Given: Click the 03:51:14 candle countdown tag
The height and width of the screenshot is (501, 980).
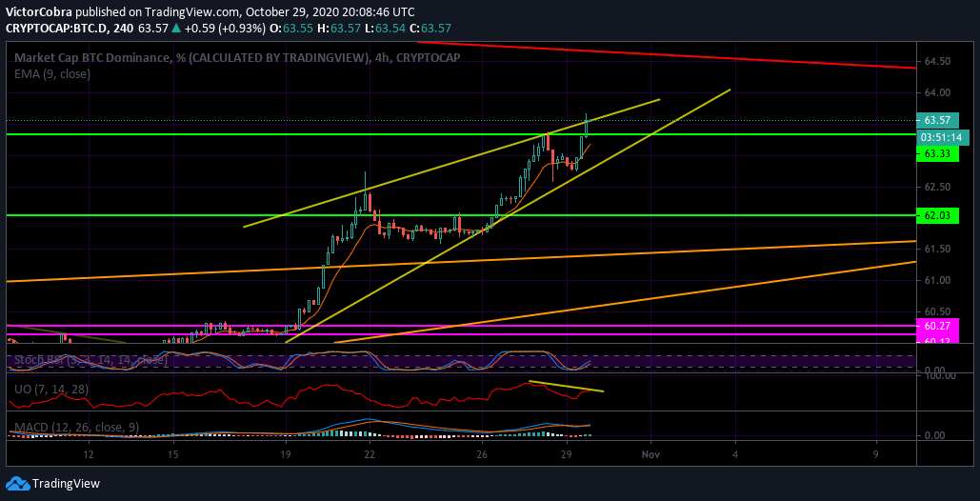Looking at the screenshot, I should pos(942,137).
